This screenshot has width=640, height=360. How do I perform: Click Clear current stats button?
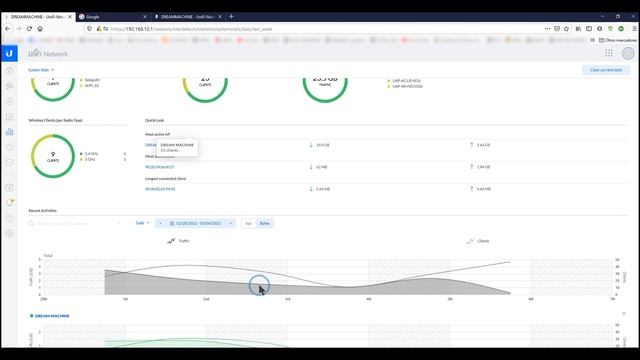(606, 70)
